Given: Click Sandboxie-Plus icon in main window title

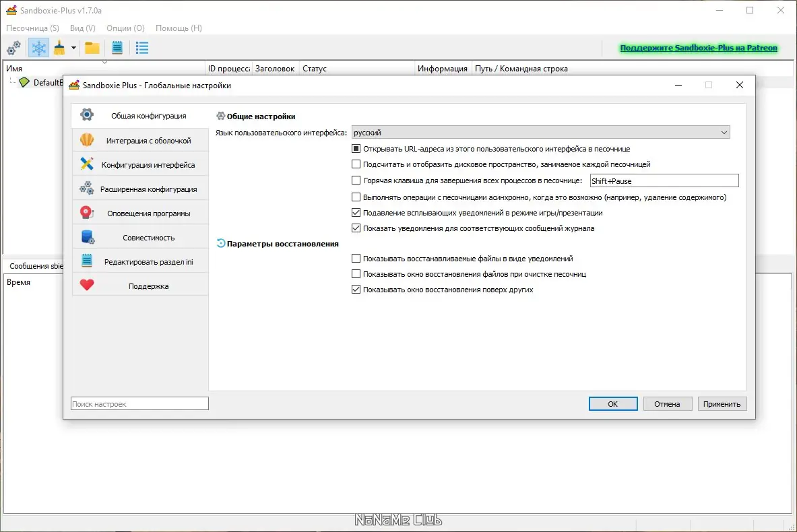Looking at the screenshot, I should point(11,10).
